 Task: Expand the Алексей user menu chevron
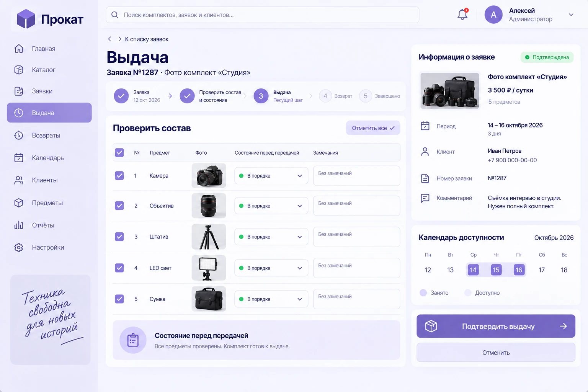coord(571,15)
